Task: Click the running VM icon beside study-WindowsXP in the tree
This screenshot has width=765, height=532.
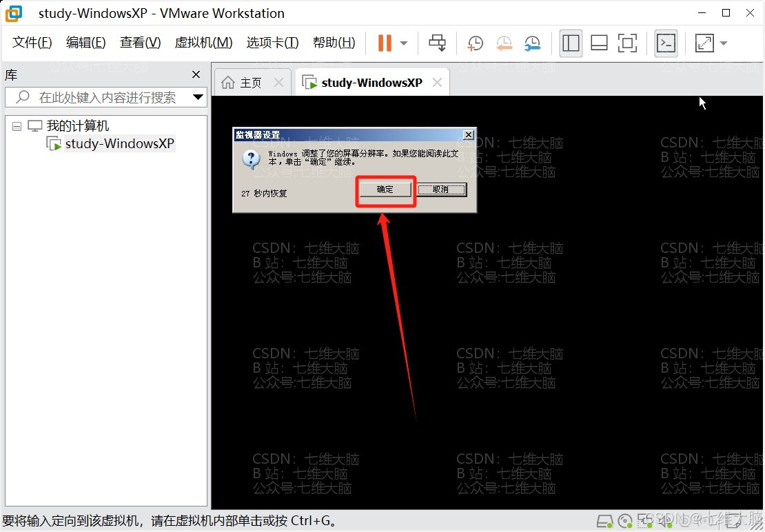Action: pyautogui.click(x=54, y=144)
